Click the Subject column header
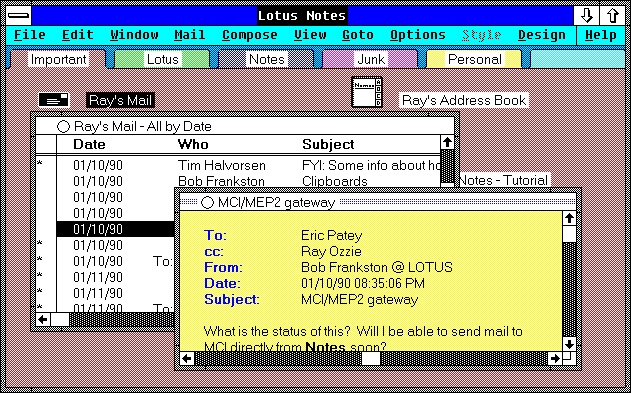 pos(328,144)
